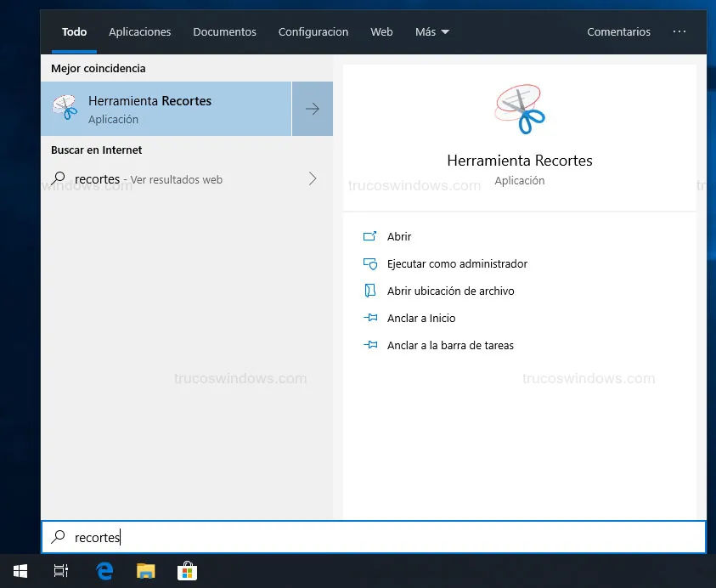The image size is (716, 588).
Task: Switch to the Documentos tab
Action: (x=224, y=31)
